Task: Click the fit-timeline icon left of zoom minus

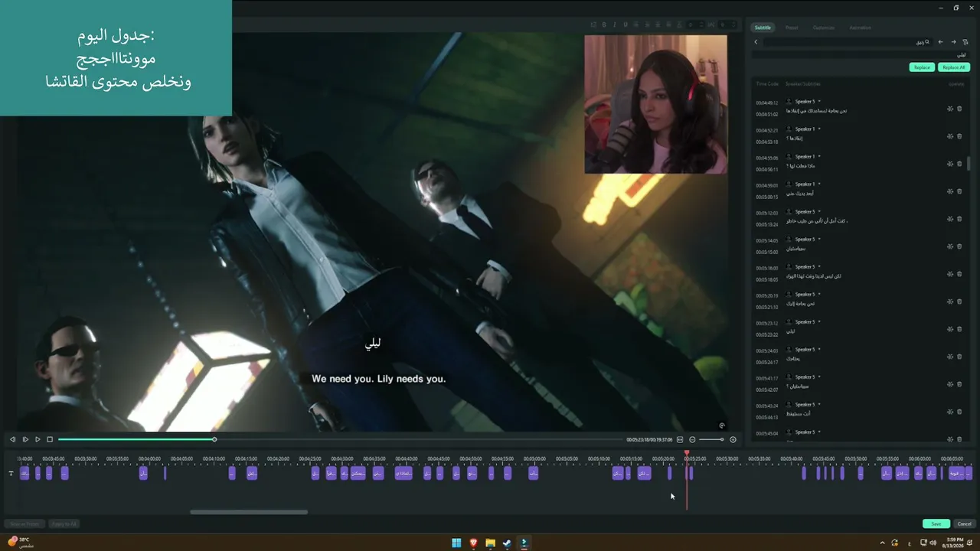Action: point(680,439)
